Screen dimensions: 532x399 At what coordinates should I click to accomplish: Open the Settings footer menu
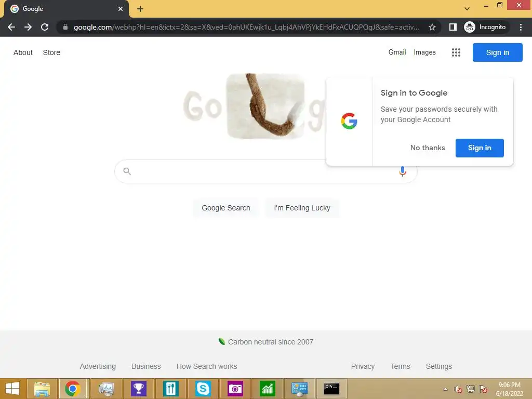point(438,366)
